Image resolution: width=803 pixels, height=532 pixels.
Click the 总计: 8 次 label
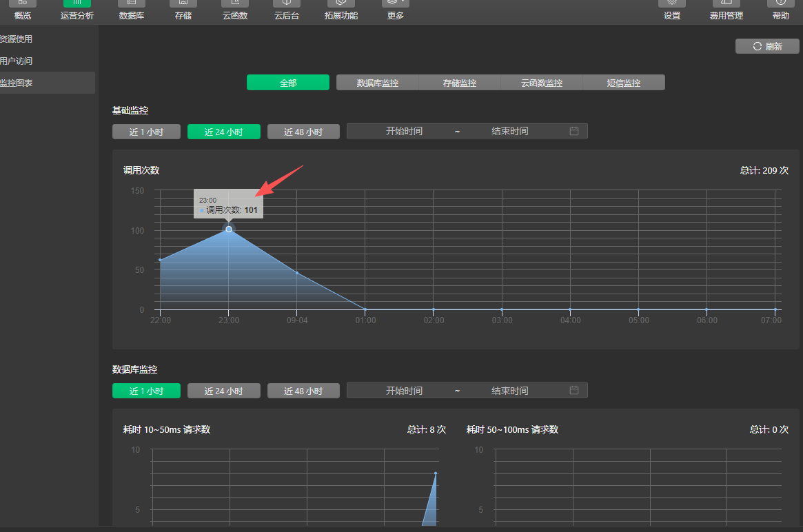pyautogui.click(x=427, y=429)
